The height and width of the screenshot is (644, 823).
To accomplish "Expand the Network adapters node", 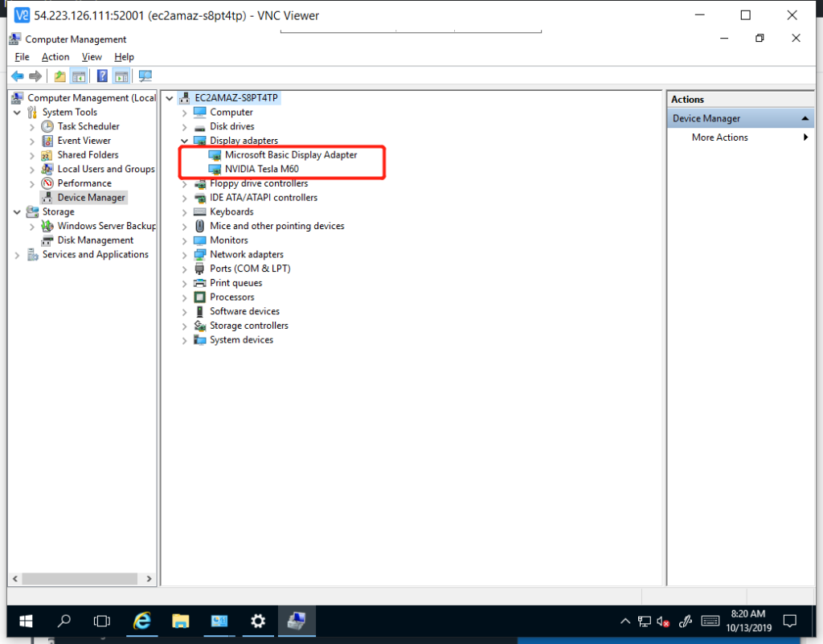I will [185, 255].
